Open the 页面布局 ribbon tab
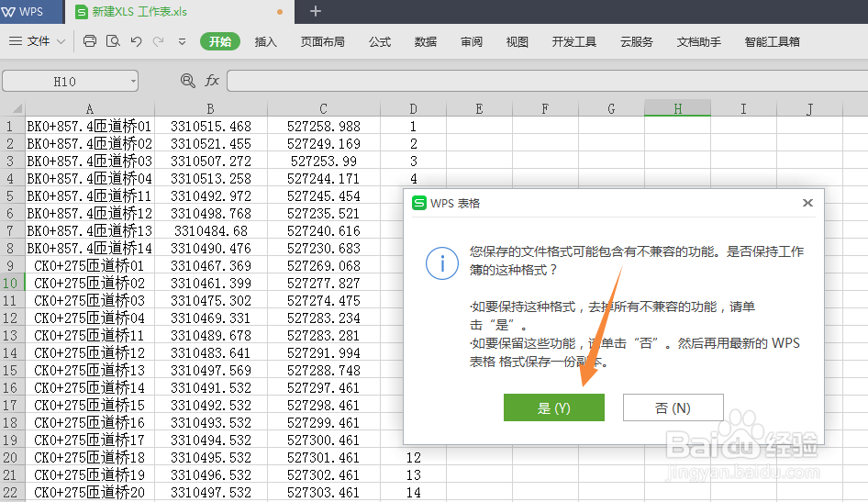Image resolution: width=868 pixels, height=502 pixels. coord(322,42)
